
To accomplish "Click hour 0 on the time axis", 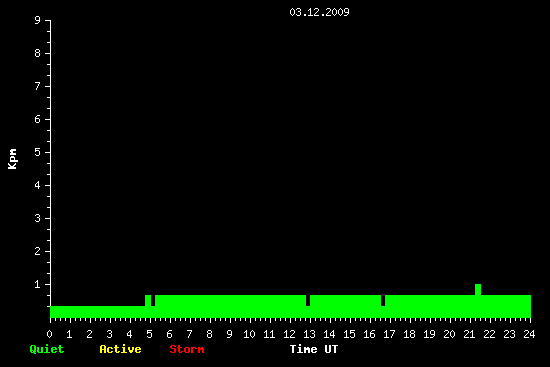I will (49, 334).
